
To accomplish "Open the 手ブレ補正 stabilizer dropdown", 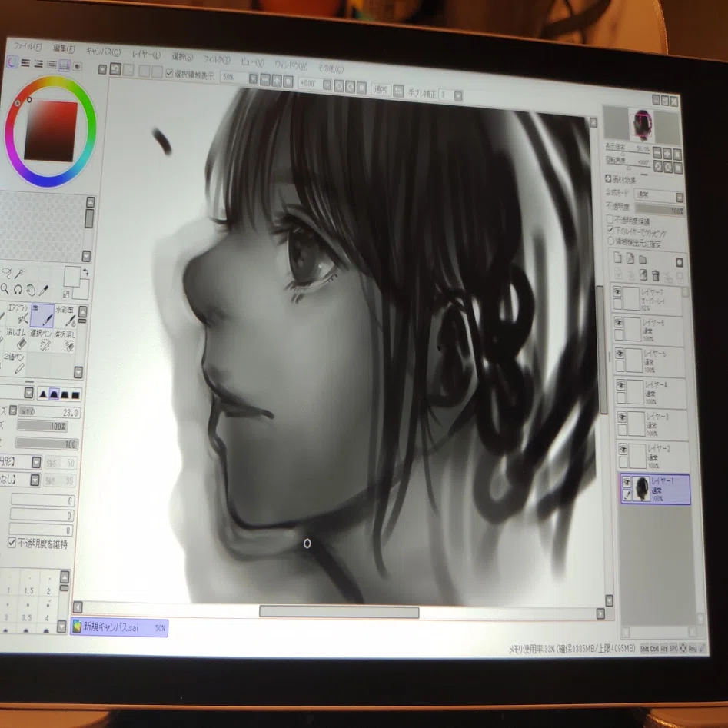I will 458,95.
